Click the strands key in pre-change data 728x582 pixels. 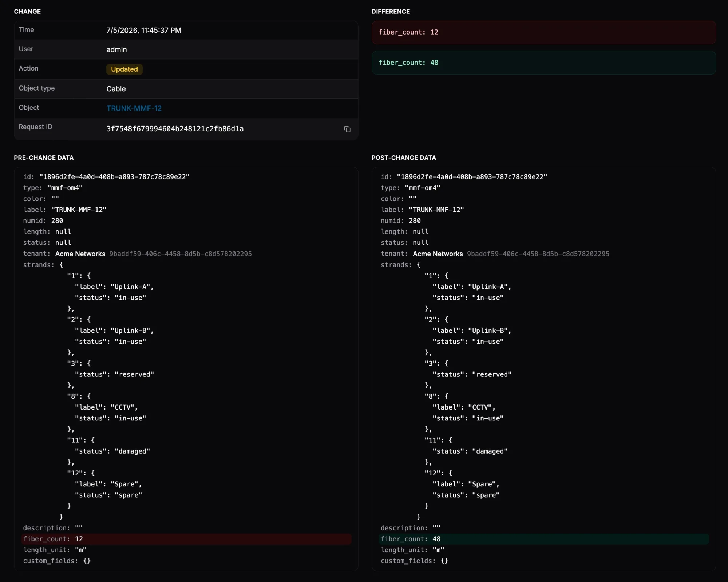(38, 265)
